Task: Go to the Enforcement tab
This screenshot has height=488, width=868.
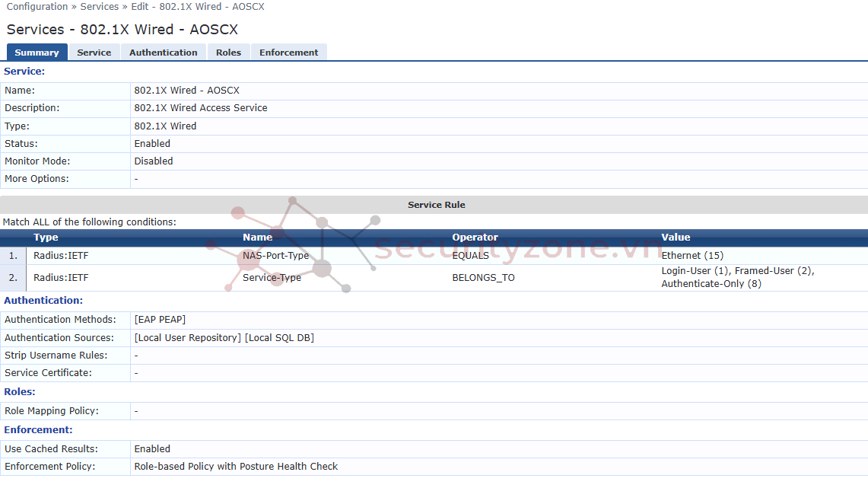Action: (x=288, y=52)
